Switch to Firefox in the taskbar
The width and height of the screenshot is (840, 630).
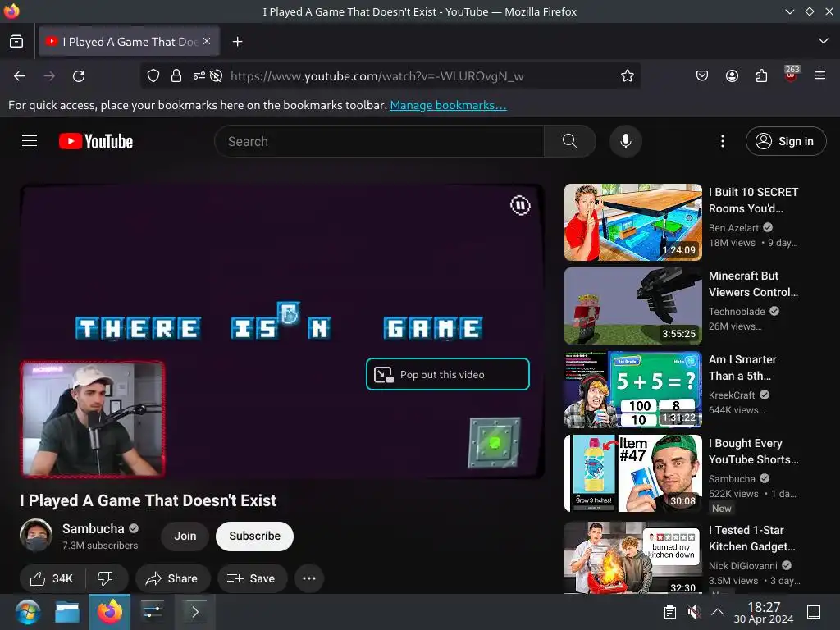click(x=110, y=612)
